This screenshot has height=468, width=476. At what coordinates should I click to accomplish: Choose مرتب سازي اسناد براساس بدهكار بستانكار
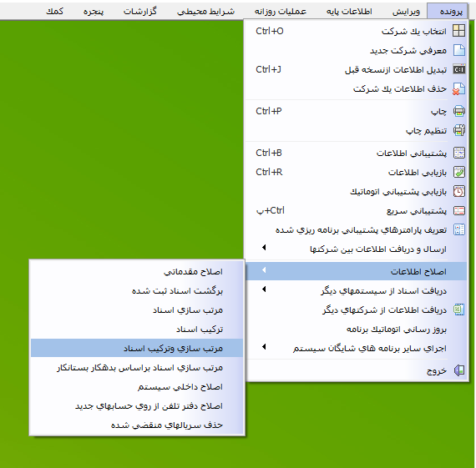click(x=137, y=367)
